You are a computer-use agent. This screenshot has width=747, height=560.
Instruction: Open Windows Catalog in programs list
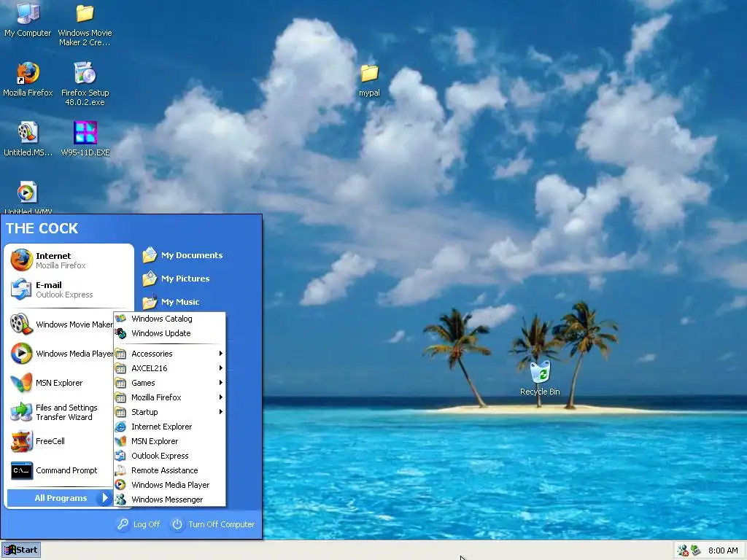(169, 319)
